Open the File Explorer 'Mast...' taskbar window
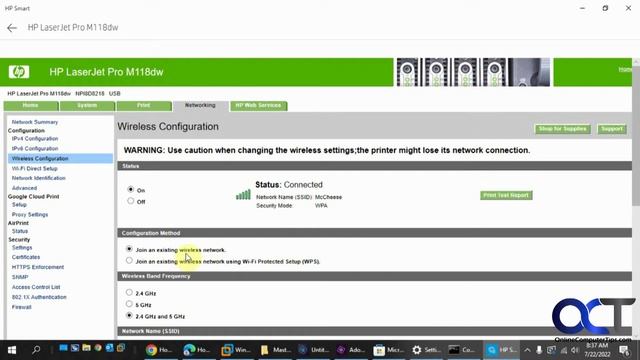 point(276,350)
